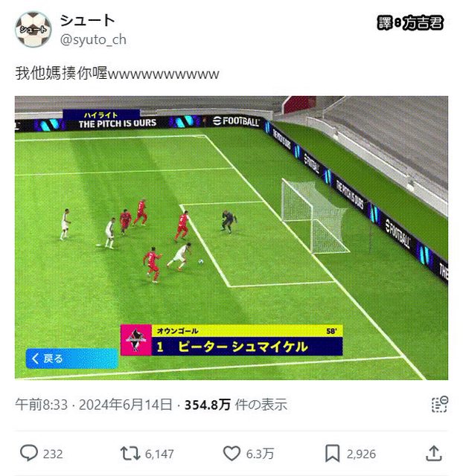Image resolution: width=463 pixels, height=476 pixels.
Task: Open the シュート display name
Action: pyautogui.click(x=88, y=21)
